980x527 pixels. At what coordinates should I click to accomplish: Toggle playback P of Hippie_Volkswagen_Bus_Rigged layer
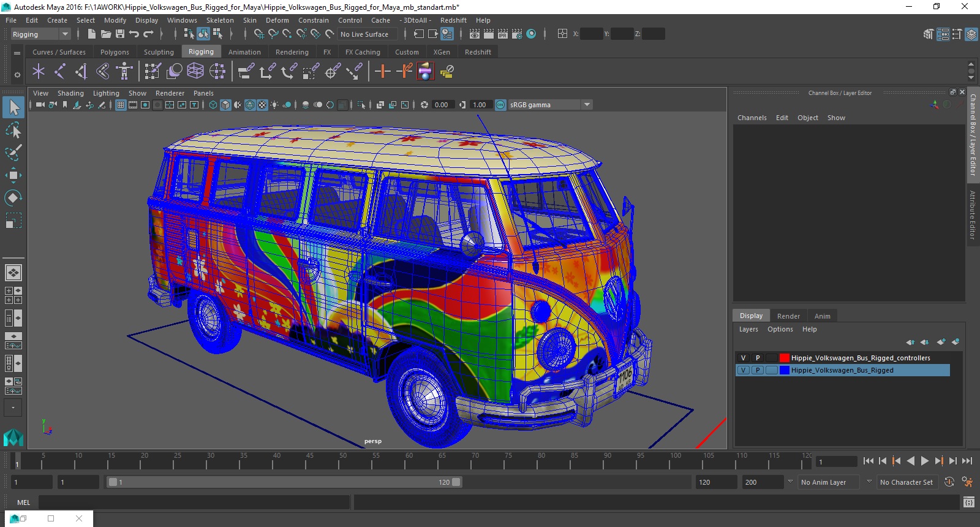(x=758, y=370)
